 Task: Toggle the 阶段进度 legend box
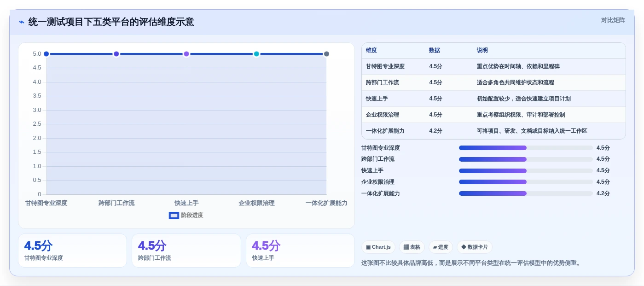click(x=174, y=215)
